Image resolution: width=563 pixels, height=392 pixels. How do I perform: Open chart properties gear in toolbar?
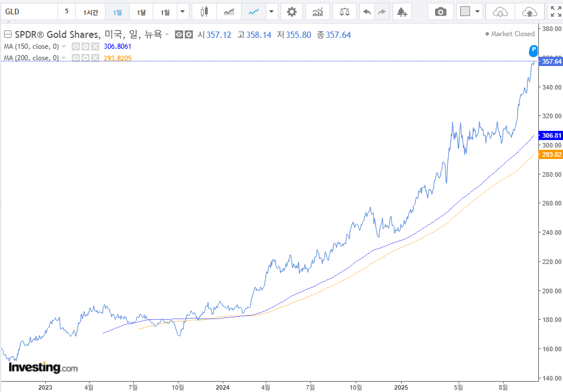pyautogui.click(x=292, y=12)
